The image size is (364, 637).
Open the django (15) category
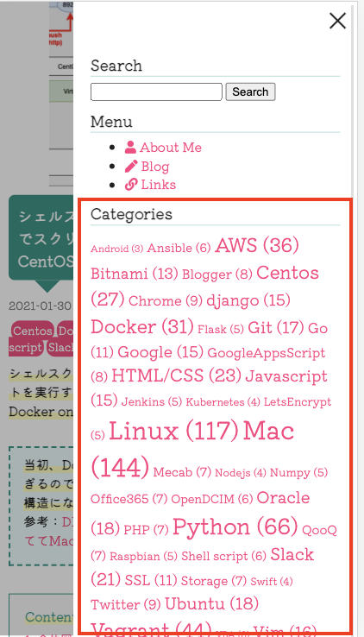tap(248, 300)
